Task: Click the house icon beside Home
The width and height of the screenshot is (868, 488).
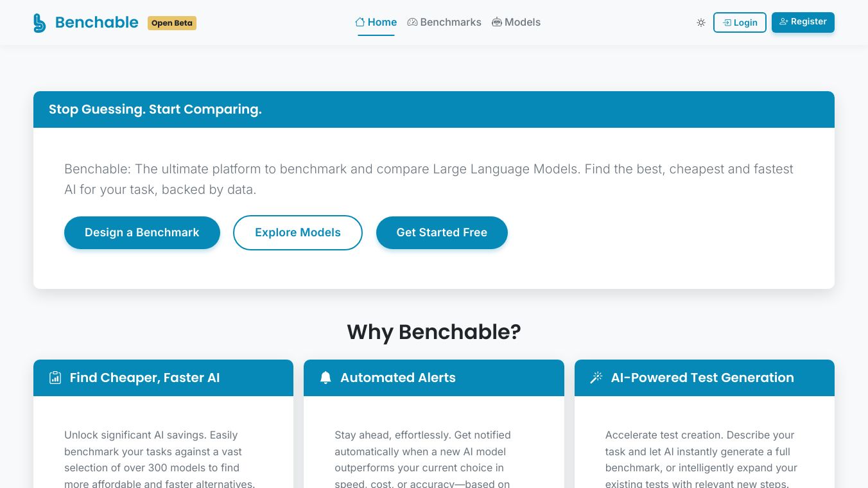Action: [x=360, y=22]
